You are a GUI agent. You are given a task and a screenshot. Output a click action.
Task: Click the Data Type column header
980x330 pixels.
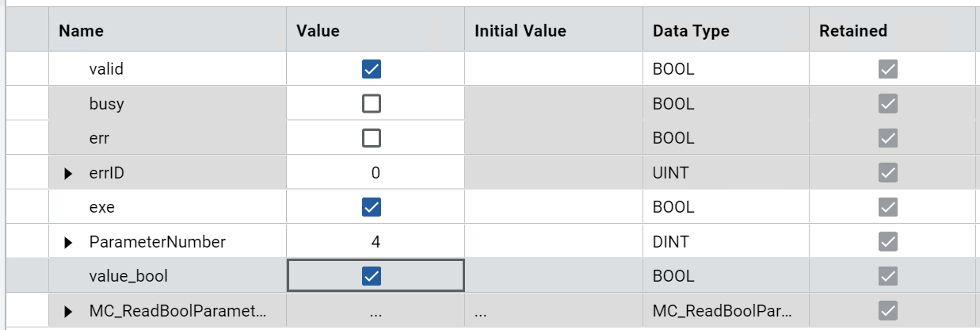691,32
